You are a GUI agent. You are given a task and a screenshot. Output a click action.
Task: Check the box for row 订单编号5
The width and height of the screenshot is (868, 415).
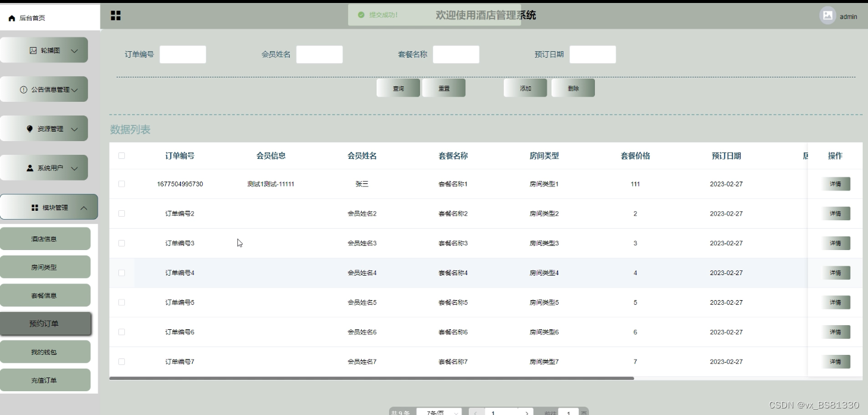point(121,302)
